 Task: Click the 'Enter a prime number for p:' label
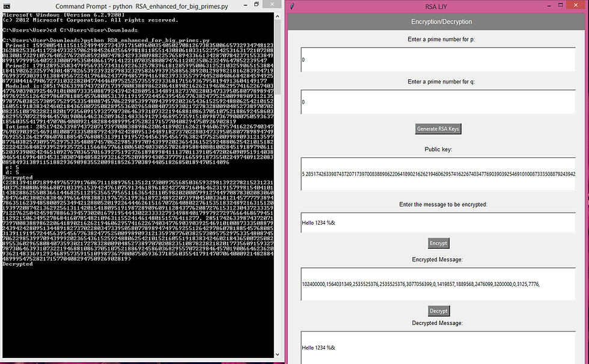(441, 39)
